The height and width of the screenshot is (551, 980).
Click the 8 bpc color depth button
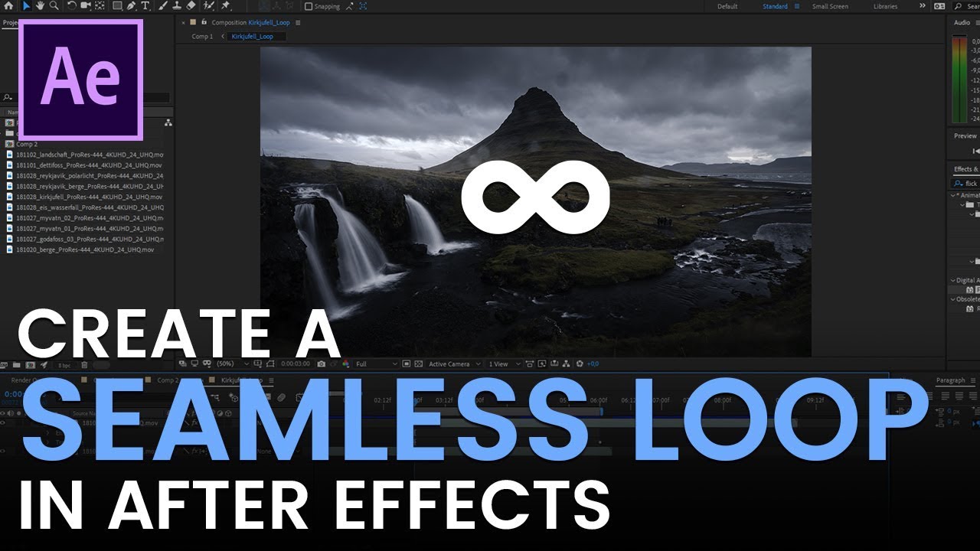click(x=64, y=365)
